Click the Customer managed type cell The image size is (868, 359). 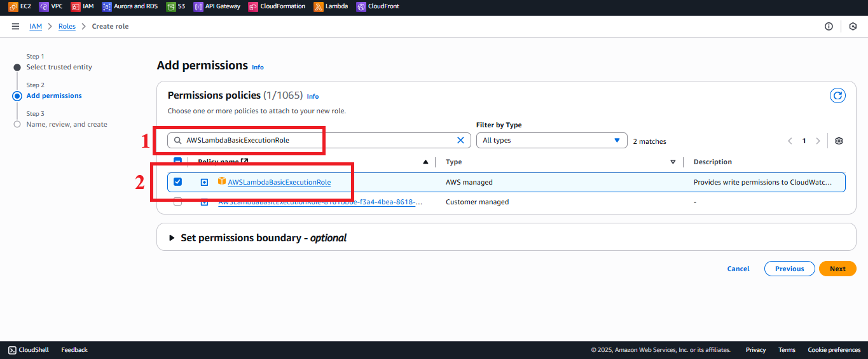coord(477,202)
